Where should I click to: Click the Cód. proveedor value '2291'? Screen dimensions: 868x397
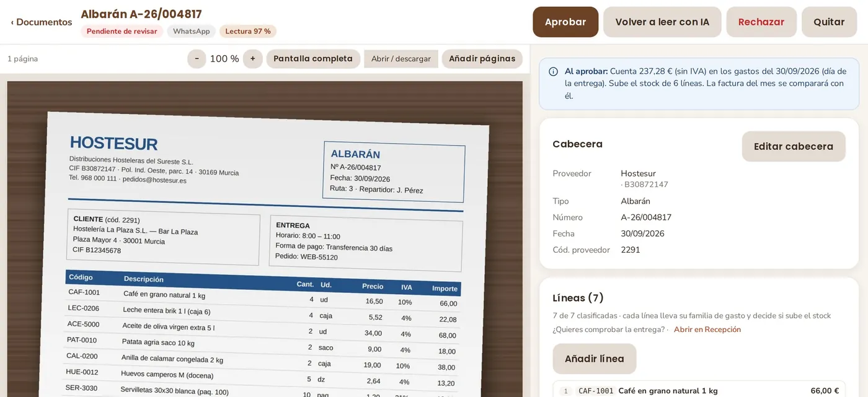pos(631,250)
